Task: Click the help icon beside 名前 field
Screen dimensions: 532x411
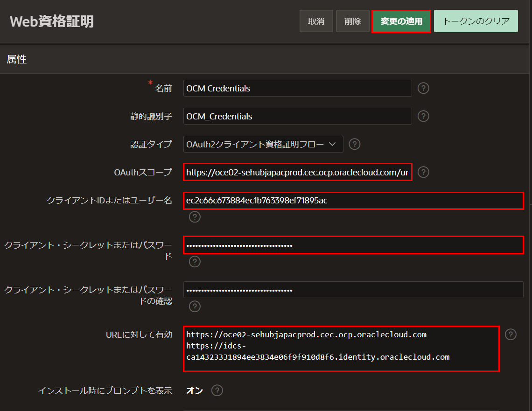Action: (423, 88)
